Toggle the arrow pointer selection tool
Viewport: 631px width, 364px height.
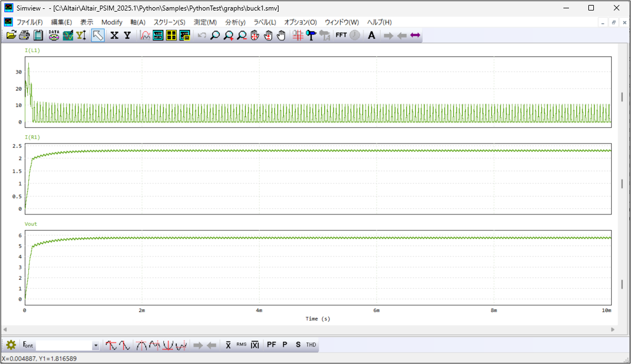[98, 35]
